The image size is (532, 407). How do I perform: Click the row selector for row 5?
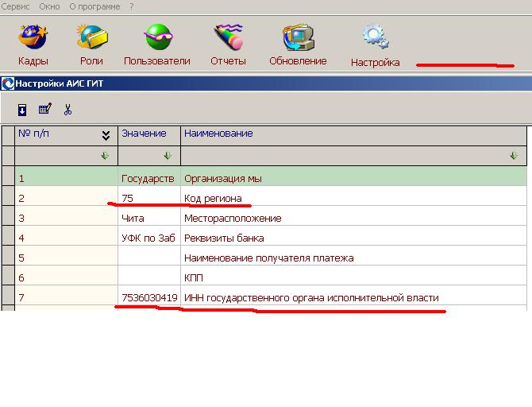coord(8,255)
